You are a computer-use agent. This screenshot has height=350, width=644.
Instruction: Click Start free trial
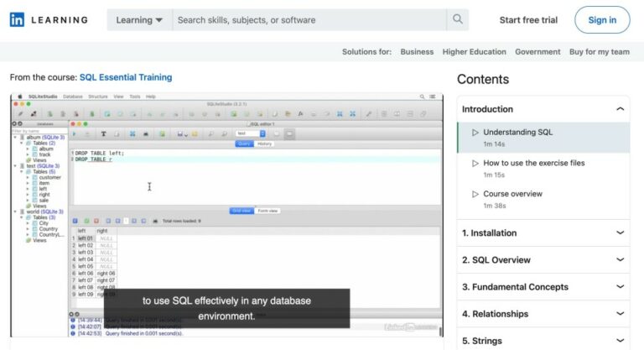[528, 20]
